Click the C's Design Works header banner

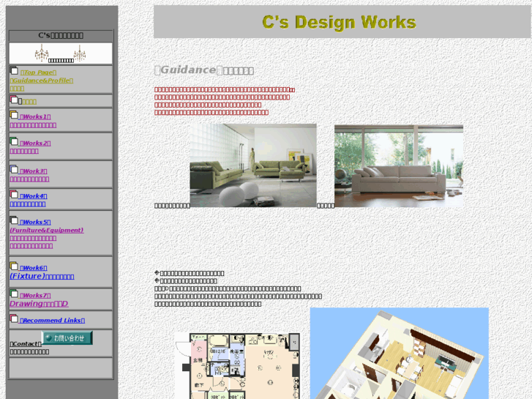tap(342, 22)
